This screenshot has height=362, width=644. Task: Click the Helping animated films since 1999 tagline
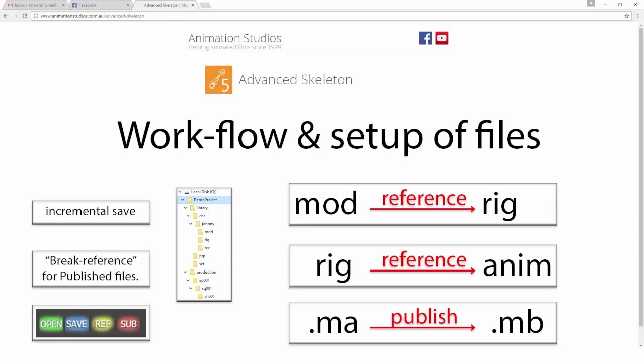coord(234,47)
